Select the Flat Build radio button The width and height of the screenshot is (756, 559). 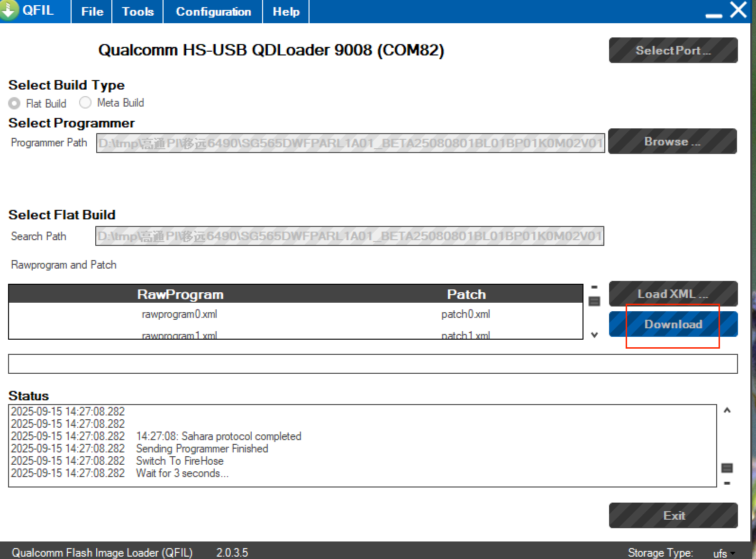coord(15,103)
